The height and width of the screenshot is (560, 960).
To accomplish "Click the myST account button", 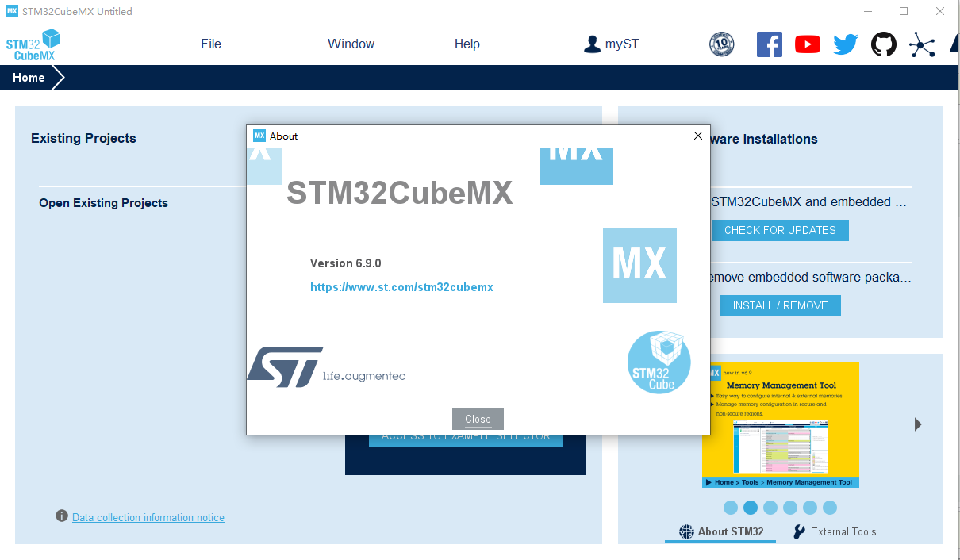I will pyautogui.click(x=611, y=44).
